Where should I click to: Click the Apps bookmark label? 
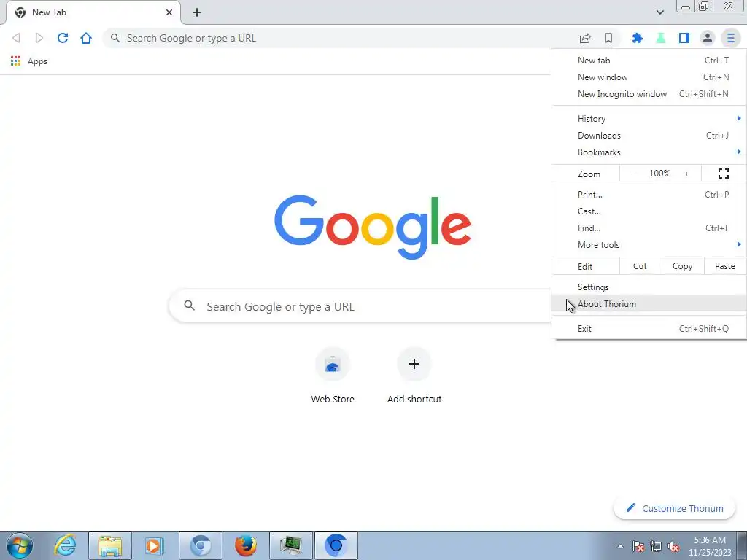[37, 61]
